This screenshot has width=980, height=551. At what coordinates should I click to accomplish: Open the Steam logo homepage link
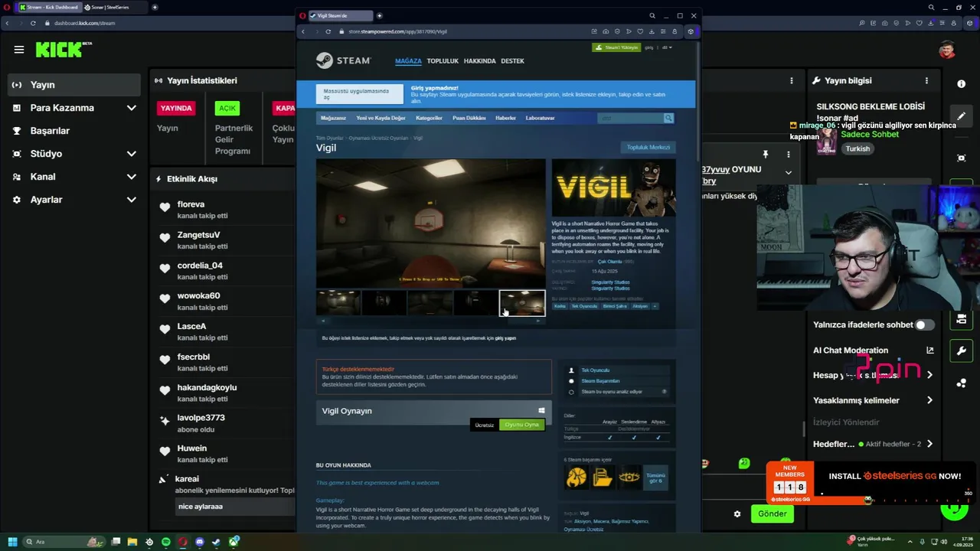point(344,60)
